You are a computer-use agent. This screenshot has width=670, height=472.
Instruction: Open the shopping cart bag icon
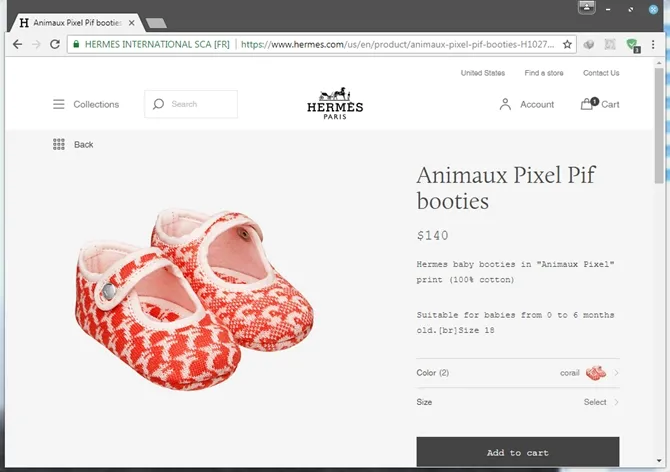coord(587,104)
